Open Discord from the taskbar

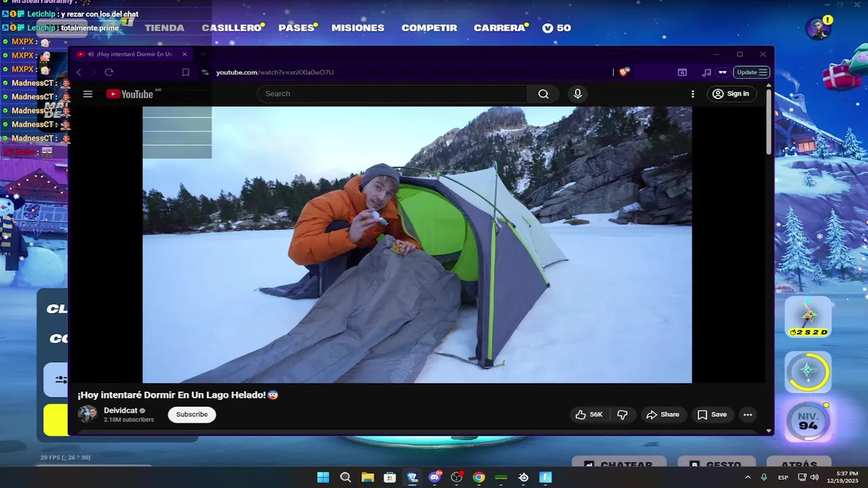435,477
